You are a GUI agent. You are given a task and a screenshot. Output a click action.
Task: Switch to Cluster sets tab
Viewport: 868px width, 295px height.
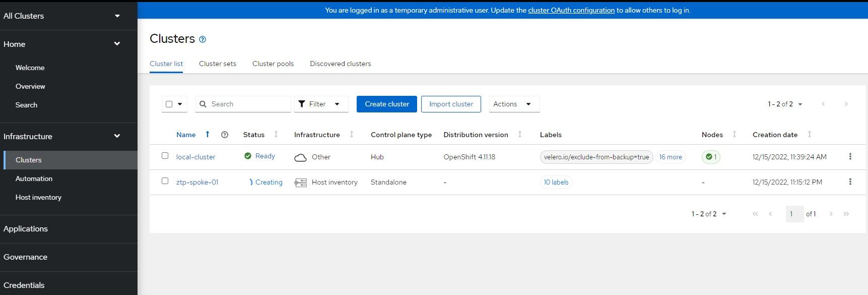(x=218, y=64)
